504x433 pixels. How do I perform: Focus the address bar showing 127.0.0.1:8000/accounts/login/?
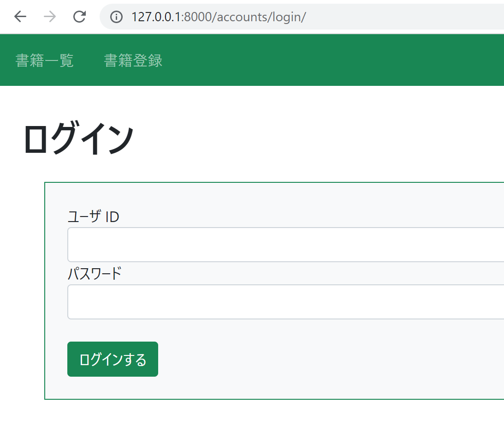[302, 17]
